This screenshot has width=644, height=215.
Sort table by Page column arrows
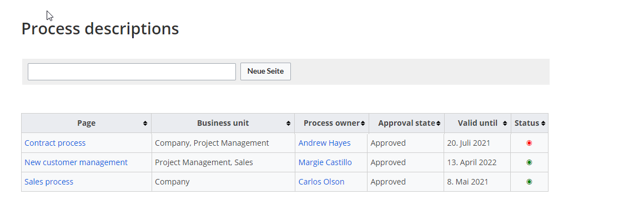coord(145,123)
